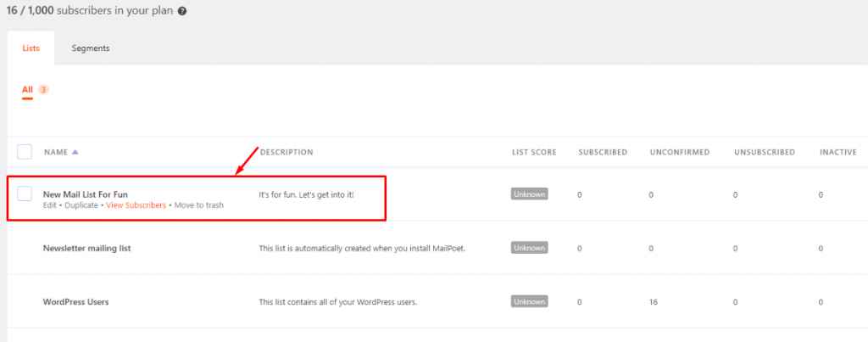The image size is (868, 342).
Task: Move New Mail List For Fun to trash
Action: pyautogui.click(x=199, y=205)
